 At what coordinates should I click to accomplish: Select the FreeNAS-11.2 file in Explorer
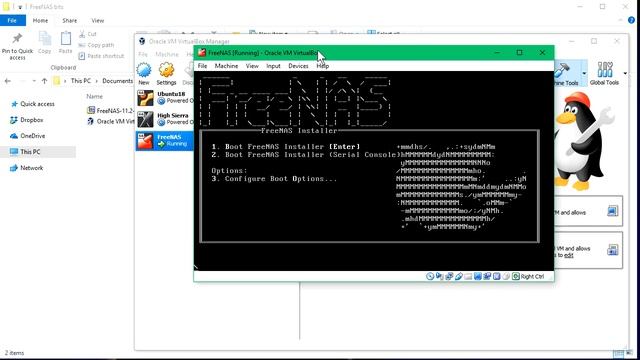(x=110, y=111)
